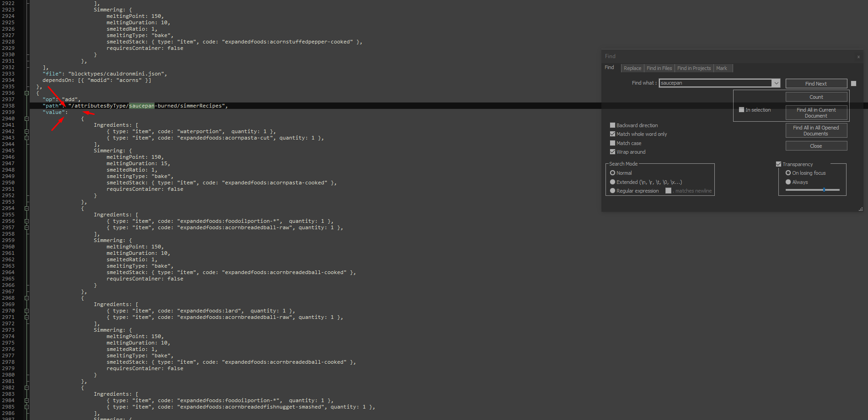Screen dimensions: 868x420
Task: Collapse the fold marker at line 2936
Action: point(27,93)
